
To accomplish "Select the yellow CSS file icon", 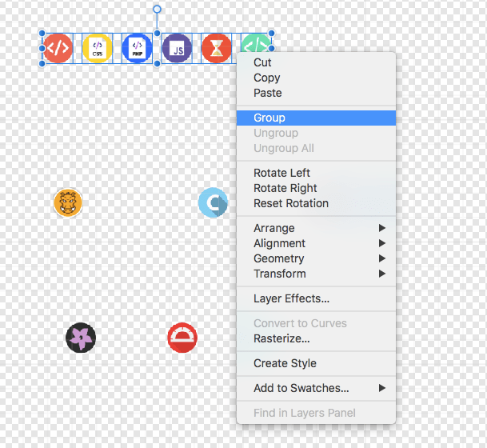I will 98,49.
